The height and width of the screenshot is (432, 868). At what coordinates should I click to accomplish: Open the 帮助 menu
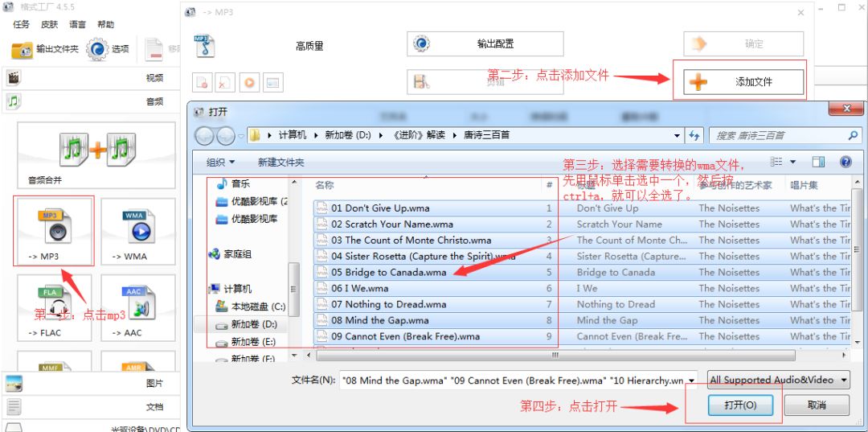click(x=106, y=24)
